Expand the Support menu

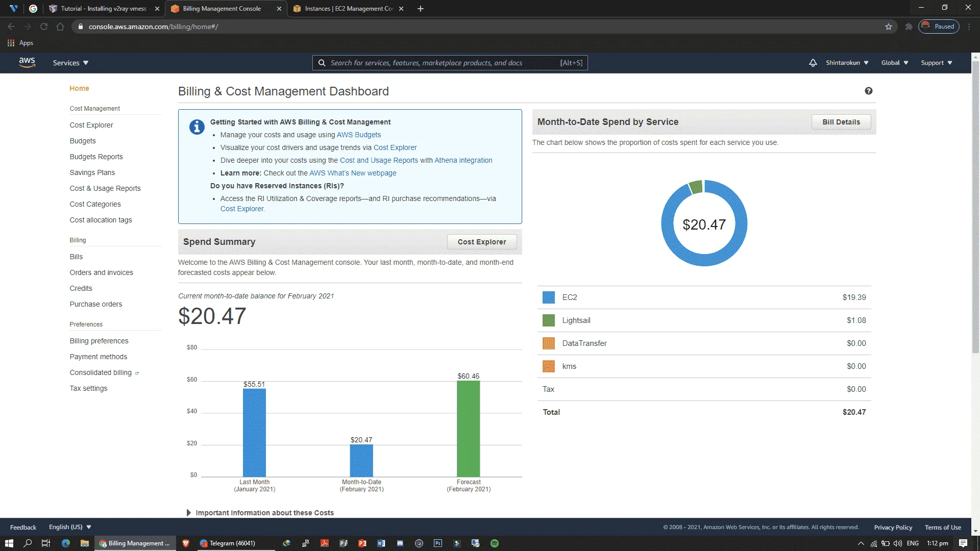[937, 63]
